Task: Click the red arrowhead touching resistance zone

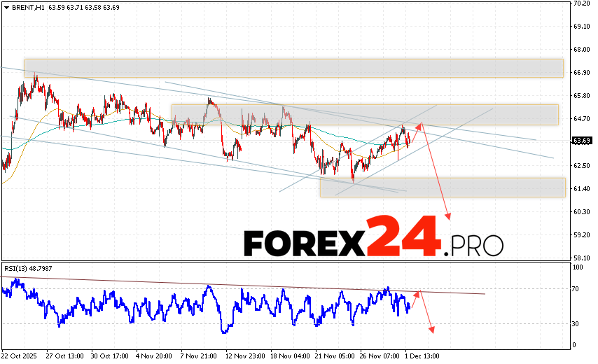Action: click(419, 125)
